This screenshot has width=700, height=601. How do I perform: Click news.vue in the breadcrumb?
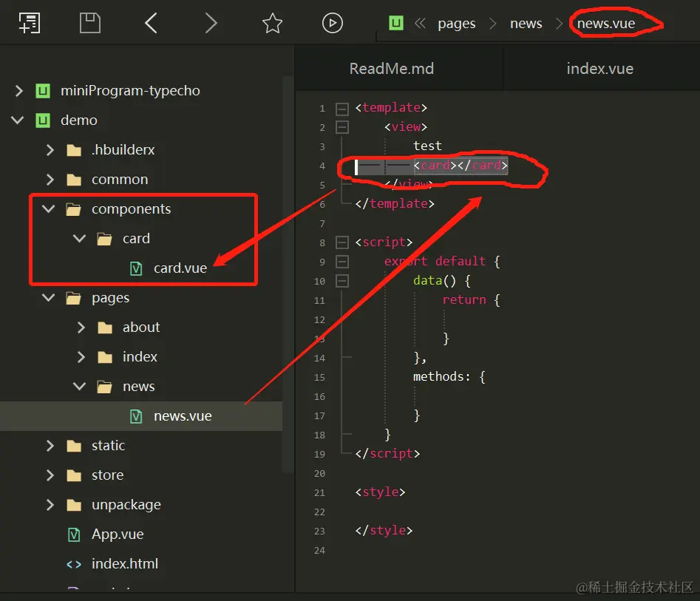point(606,23)
